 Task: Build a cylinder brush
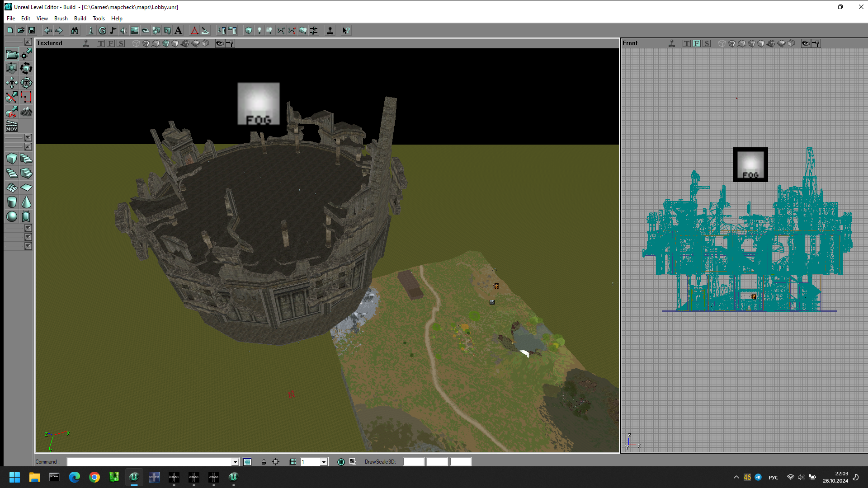pyautogui.click(x=12, y=202)
